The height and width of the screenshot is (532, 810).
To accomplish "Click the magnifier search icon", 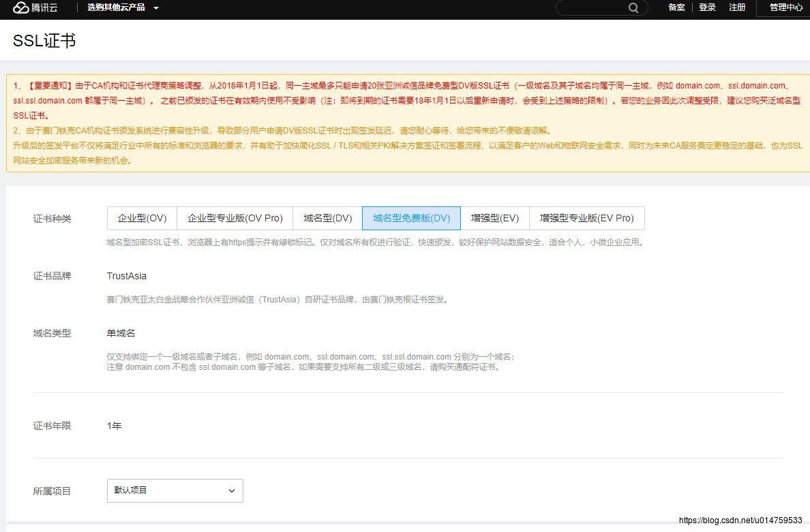I will point(633,8).
